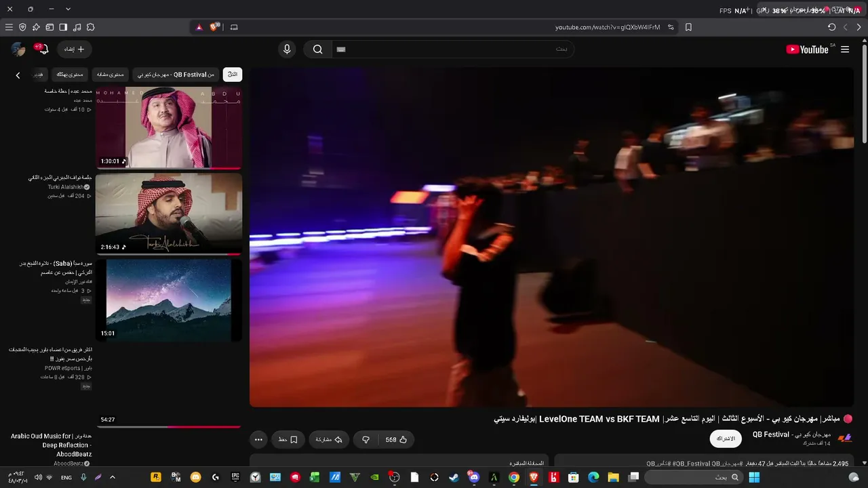
Task: Open Brave browser from the taskbar
Action: [534, 477]
